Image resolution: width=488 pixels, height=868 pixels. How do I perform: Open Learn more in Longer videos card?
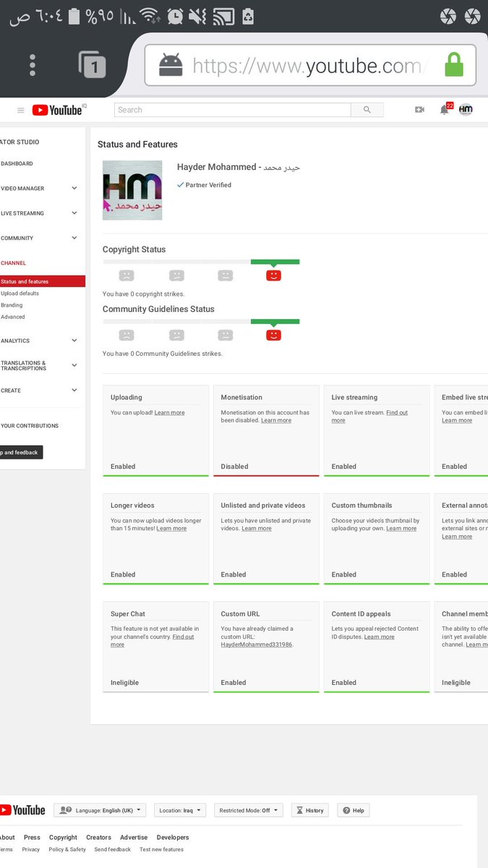coord(171,528)
